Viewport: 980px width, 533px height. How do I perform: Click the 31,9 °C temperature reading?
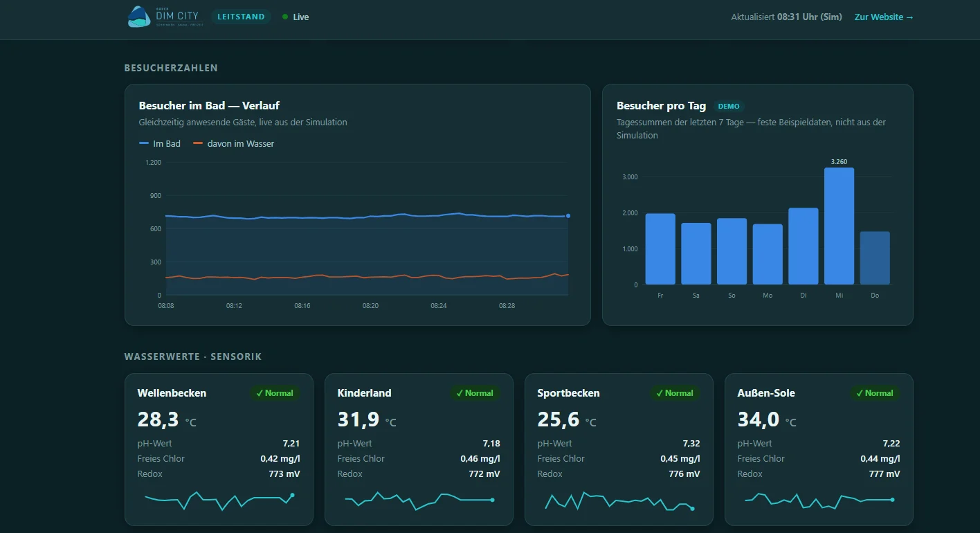click(367, 419)
